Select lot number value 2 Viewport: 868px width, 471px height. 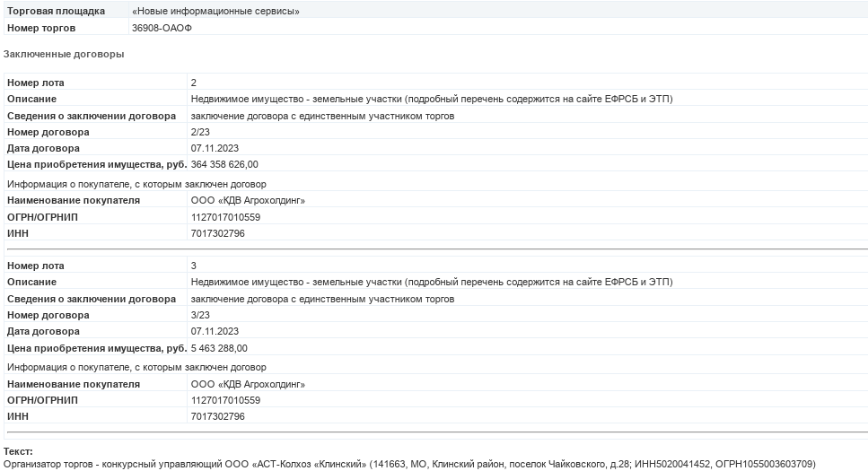point(194,83)
